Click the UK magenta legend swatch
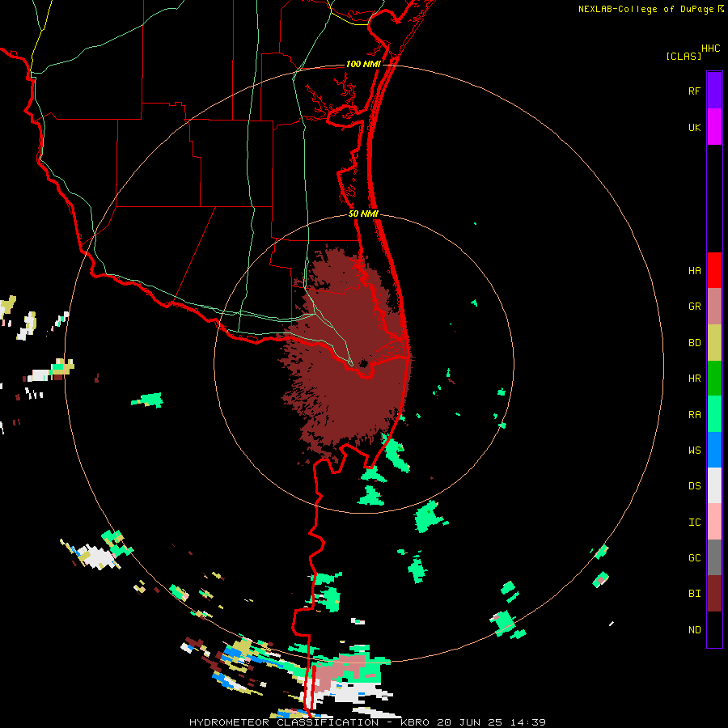Screen dimensions: 728x728 714,127
